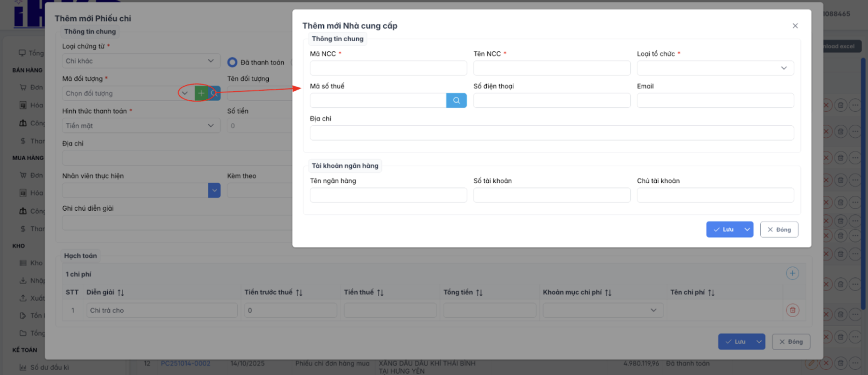Click the tax code search icon
Image resolution: width=868 pixels, height=375 pixels.
point(456,100)
